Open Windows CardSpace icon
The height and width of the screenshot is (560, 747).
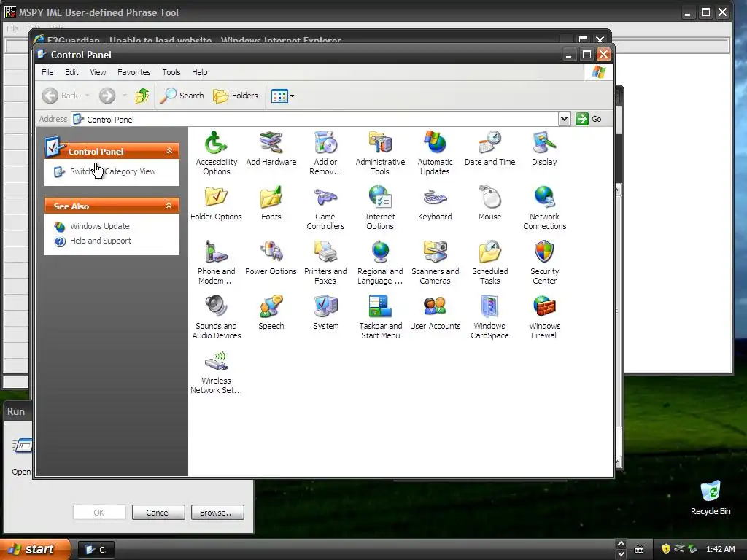coord(489,317)
